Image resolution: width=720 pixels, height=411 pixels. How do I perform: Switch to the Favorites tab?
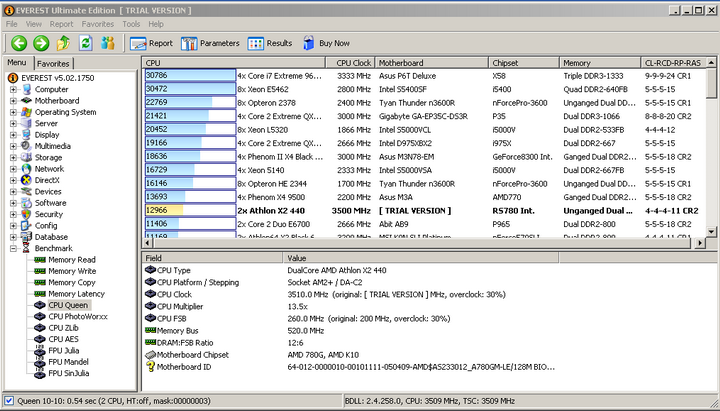click(x=53, y=63)
